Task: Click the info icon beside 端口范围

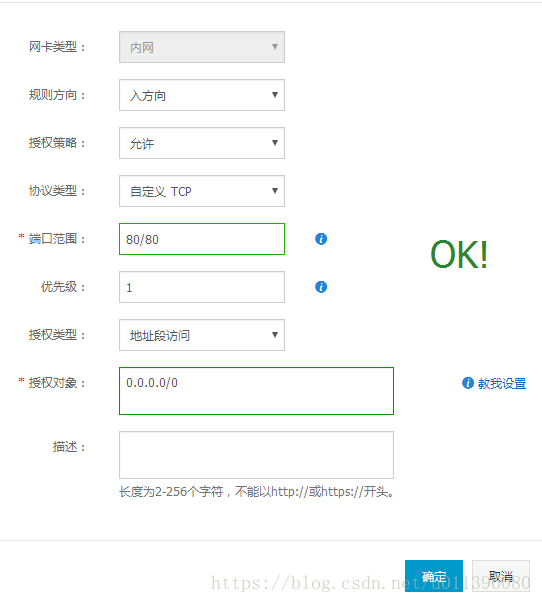Action: tap(321, 239)
